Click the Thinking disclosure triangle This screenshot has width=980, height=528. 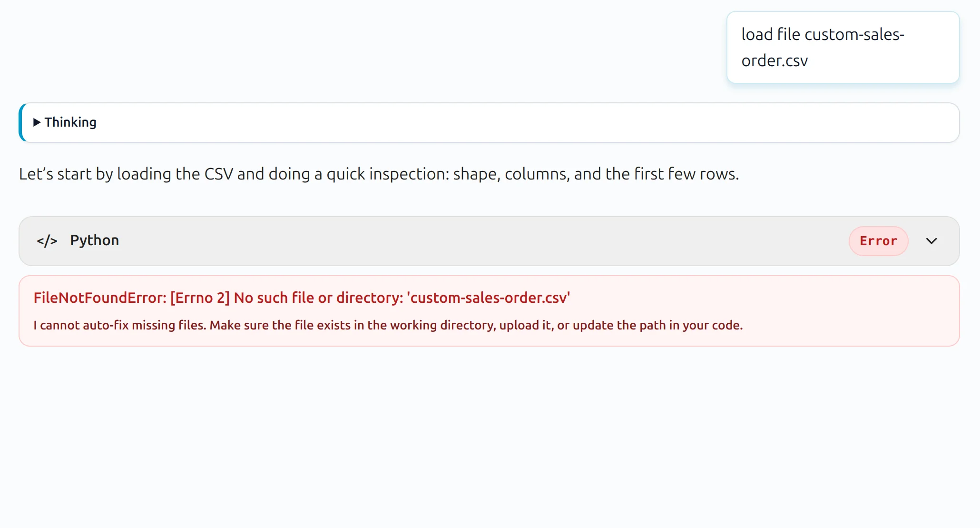[37, 122]
